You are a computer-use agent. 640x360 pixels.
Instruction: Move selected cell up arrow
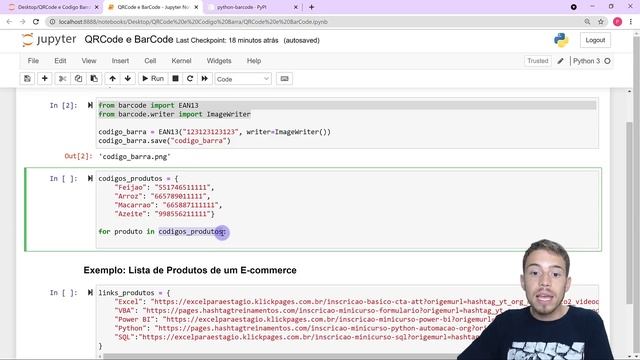[112, 79]
